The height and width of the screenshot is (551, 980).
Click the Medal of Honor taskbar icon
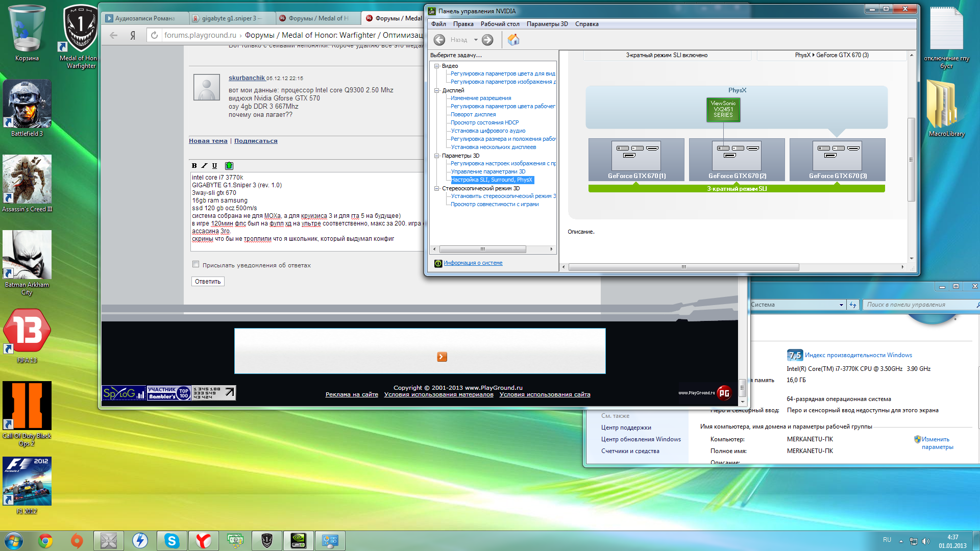pyautogui.click(x=267, y=541)
